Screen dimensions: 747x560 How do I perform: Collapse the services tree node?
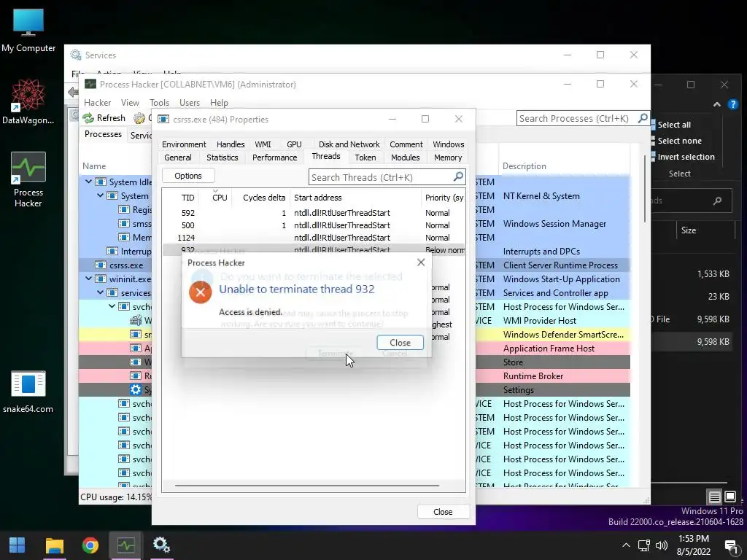[x=100, y=292]
